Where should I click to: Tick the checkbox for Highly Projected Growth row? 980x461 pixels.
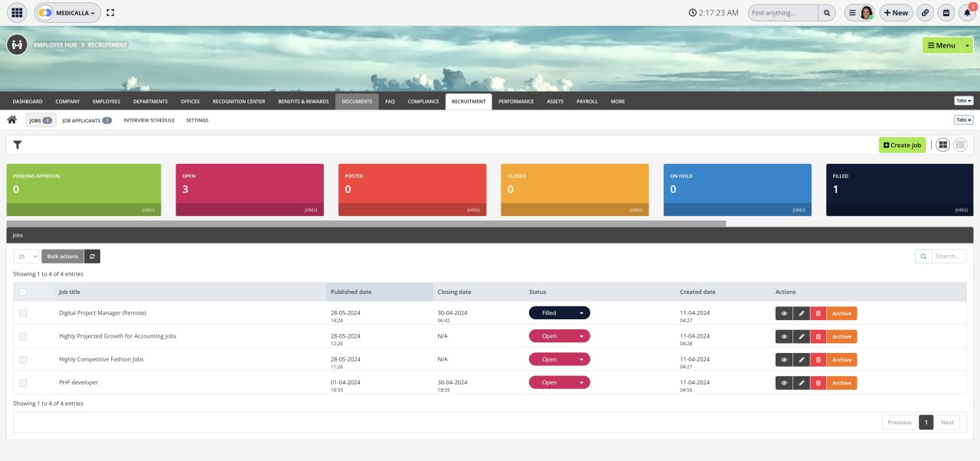click(22, 335)
